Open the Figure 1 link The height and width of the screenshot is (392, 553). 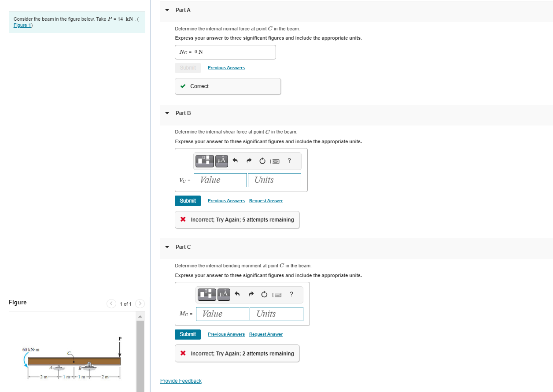click(x=23, y=25)
